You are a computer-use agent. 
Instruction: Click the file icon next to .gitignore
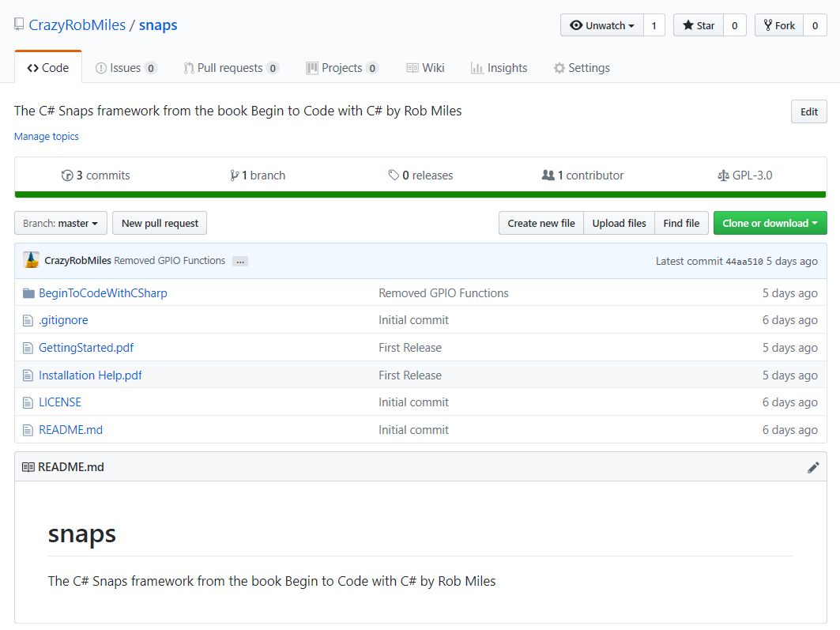click(x=28, y=320)
